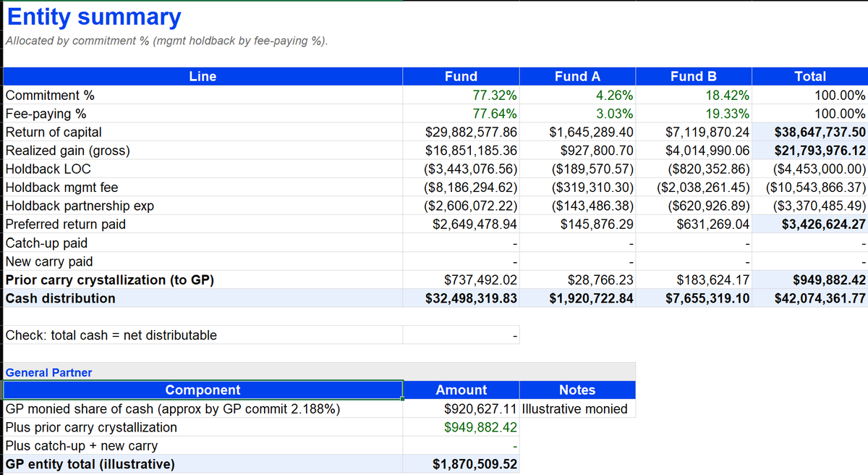
Task: Select the cell showing $29,882,577.86
Action: pos(461,133)
